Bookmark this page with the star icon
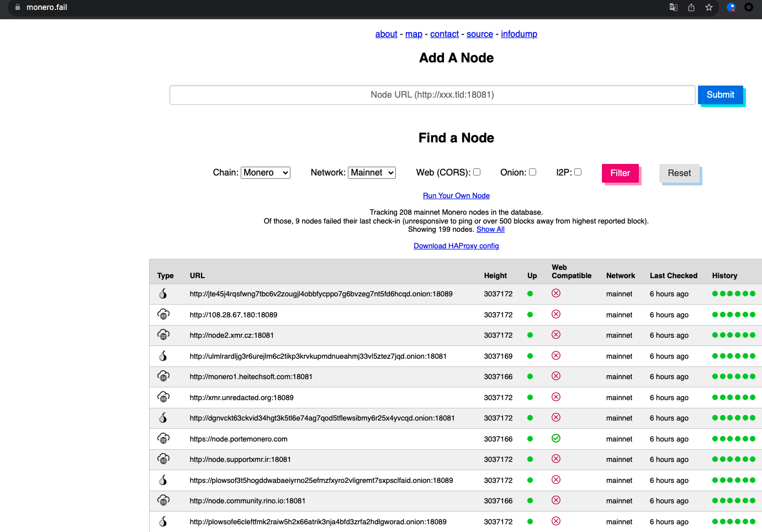Screen dimensions: 762x532 709,7
